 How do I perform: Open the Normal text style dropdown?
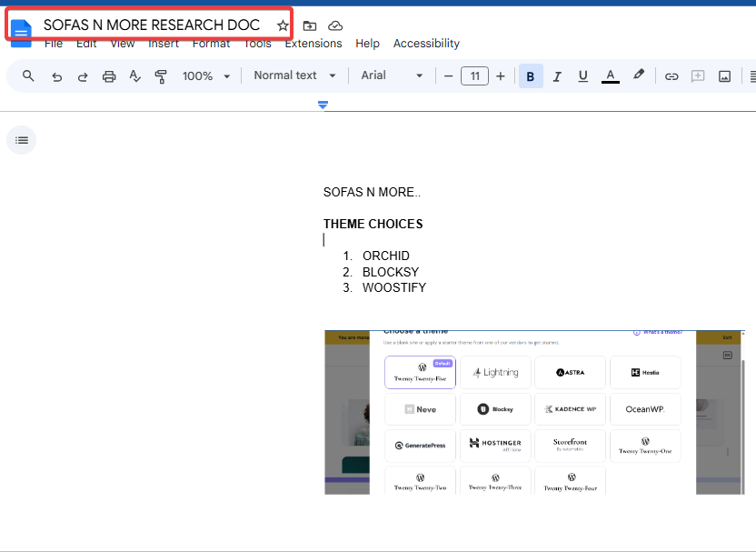click(x=294, y=75)
